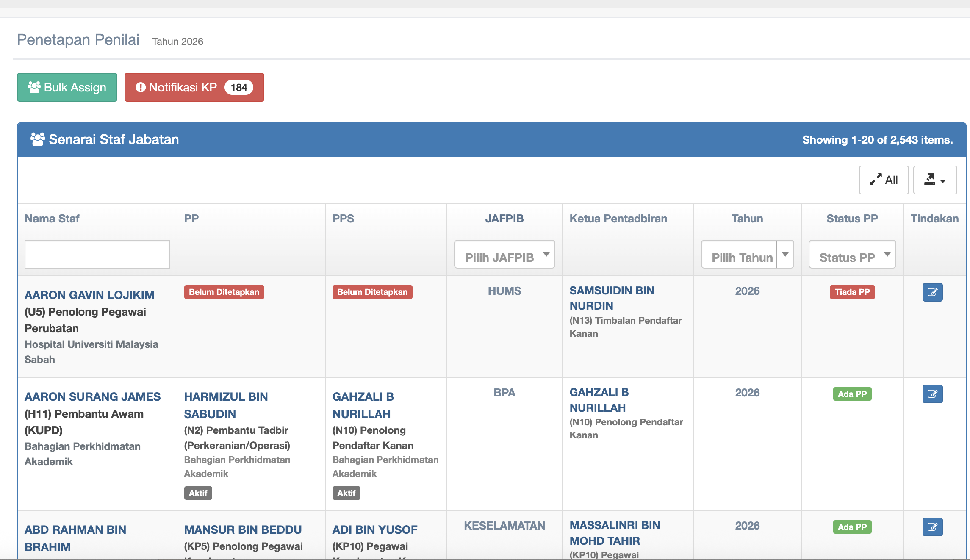Click the 184 notification badge
This screenshot has height=560, width=970.
[x=239, y=87]
